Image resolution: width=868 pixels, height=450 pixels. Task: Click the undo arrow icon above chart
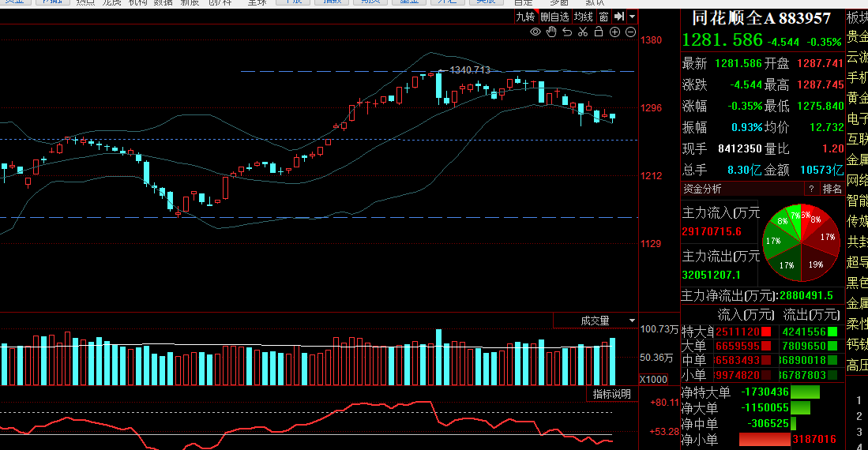tap(567, 32)
